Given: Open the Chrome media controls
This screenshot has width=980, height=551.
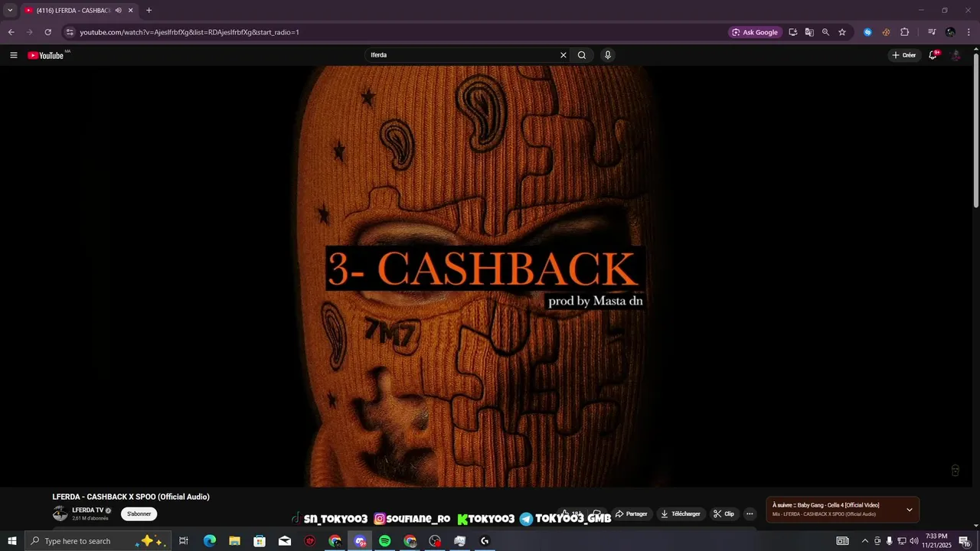Looking at the screenshot, I should coord(932,32).
